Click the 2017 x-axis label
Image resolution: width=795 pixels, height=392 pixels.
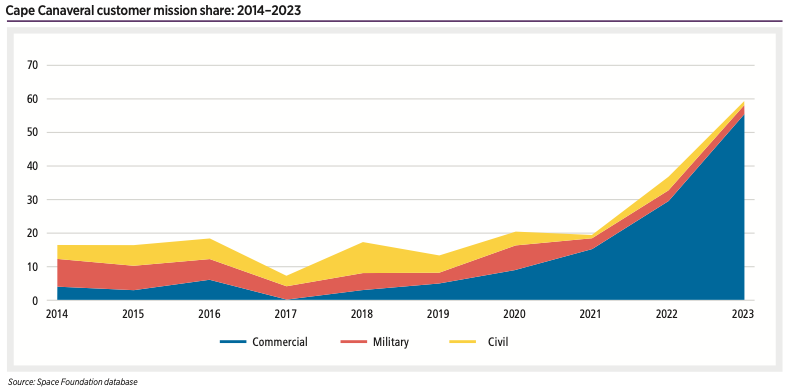click(285, 314)
